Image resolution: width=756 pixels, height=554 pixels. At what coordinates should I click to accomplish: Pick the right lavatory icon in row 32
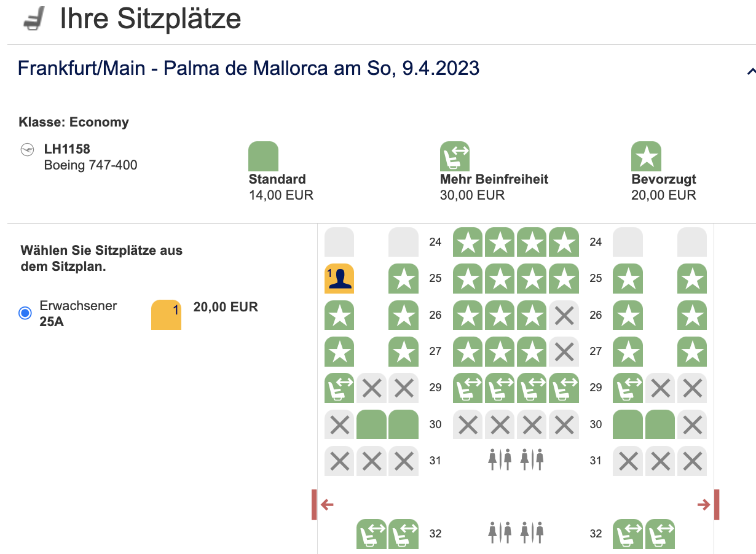coord(532,533)
